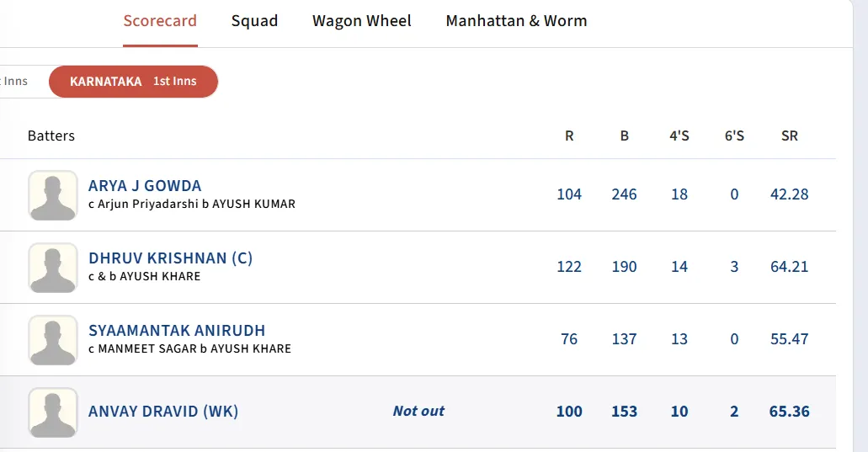Select the SR column header

[790, 136]
